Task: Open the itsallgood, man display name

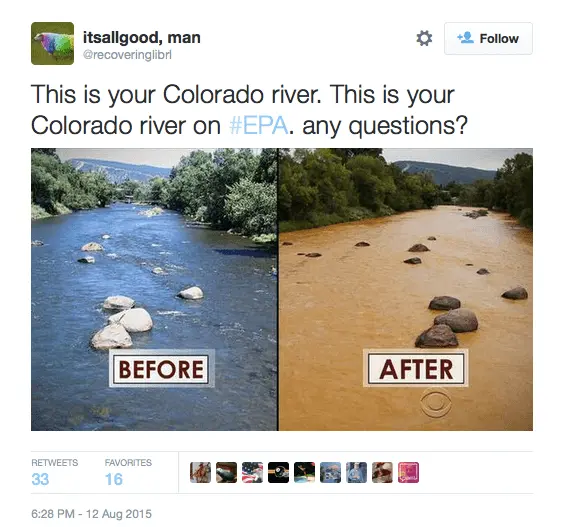Action: pos(142,37)
